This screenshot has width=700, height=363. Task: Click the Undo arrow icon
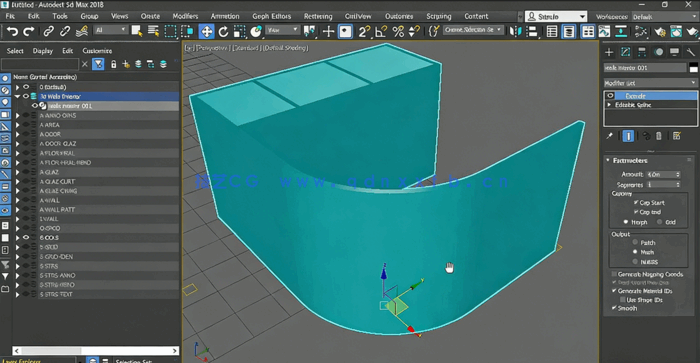tap(12, 31)
